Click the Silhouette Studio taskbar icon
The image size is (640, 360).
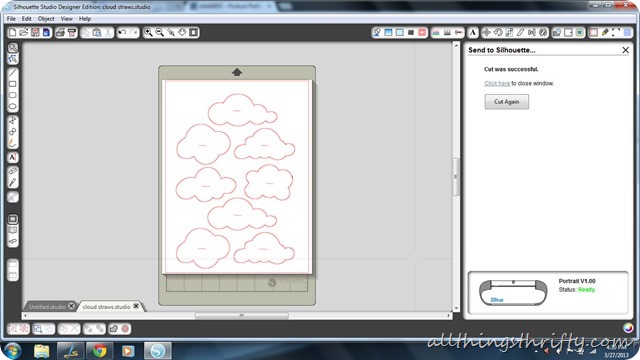tap(158, 351)
